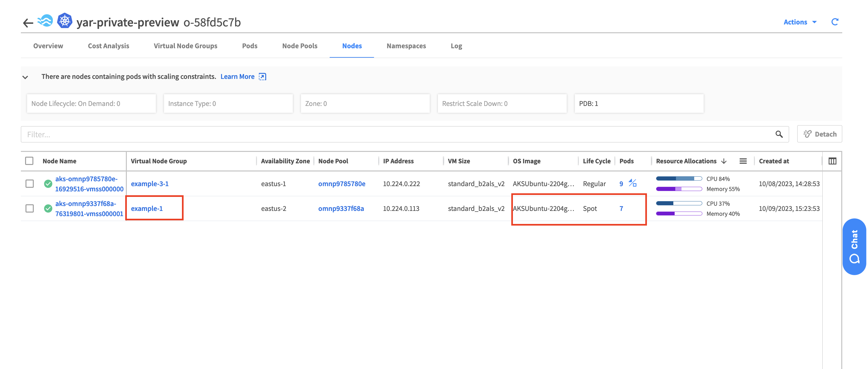Open the Namespaces tab

pos(406,46)
